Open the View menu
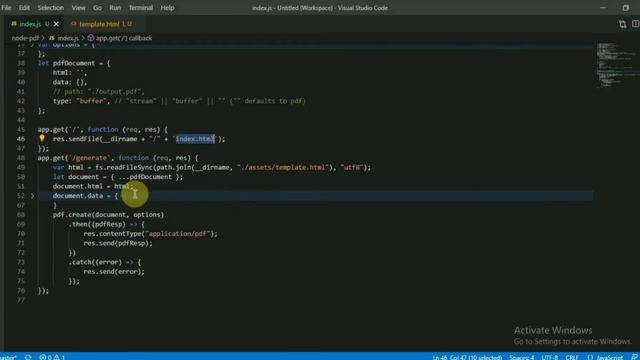The height and width of the screenshot is (360, 640). 78,8
